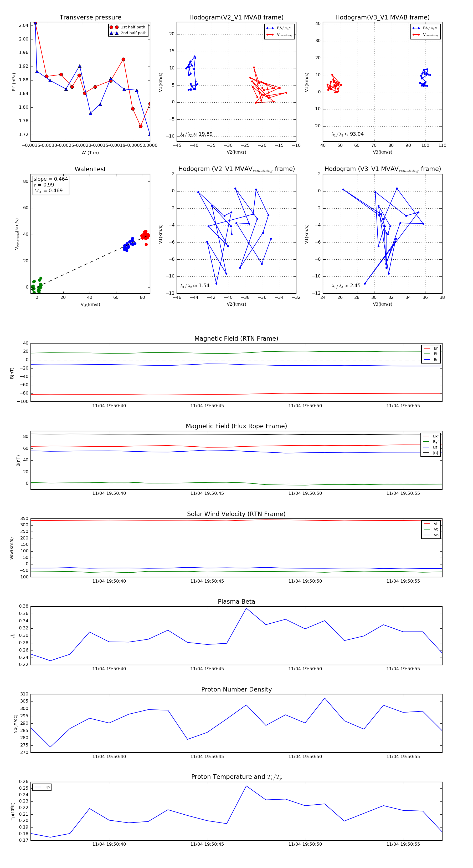Click the A' (T·m) axis label
473x868 pixels.
90,153
